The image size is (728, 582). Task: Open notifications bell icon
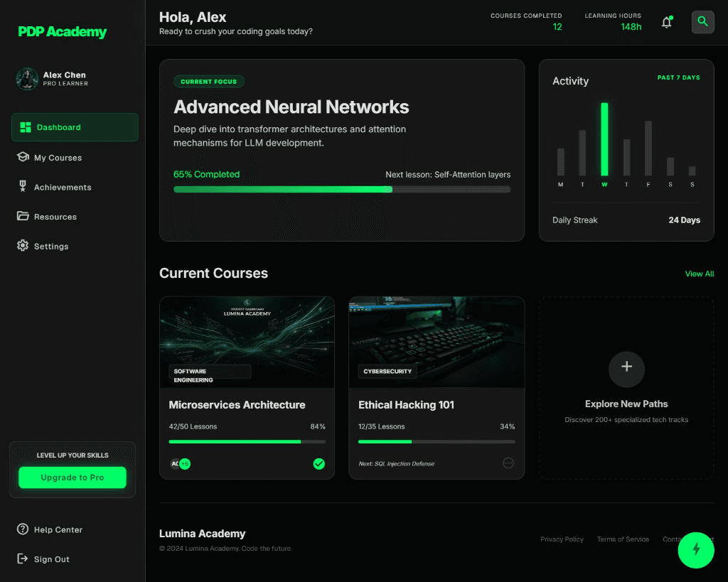[x=667, y=22]
